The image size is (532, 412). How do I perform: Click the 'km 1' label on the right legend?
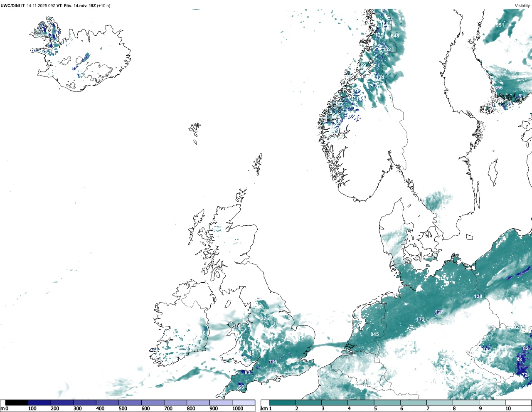click(x=266, y=409)
